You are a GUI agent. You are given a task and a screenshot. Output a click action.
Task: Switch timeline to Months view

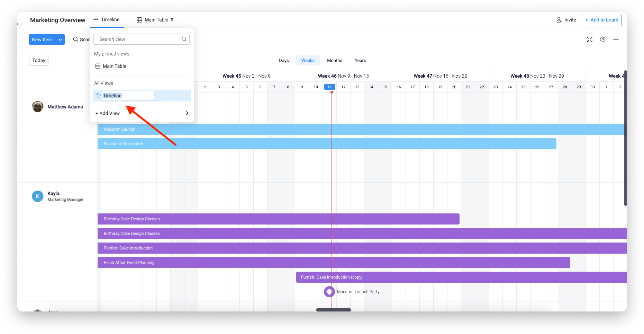[x=334, y=60]
